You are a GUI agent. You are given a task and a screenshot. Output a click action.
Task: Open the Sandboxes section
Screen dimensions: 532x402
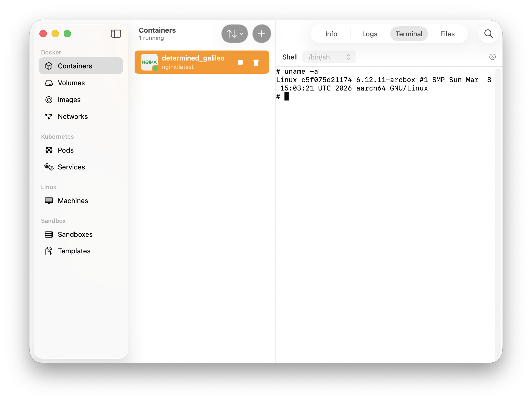(x=75, y=234)
